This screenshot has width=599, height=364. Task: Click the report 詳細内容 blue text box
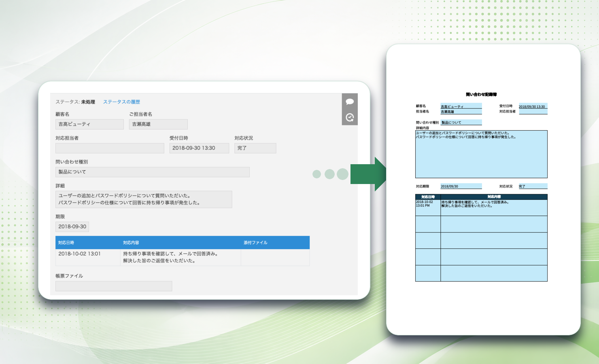tap(481, 154)
